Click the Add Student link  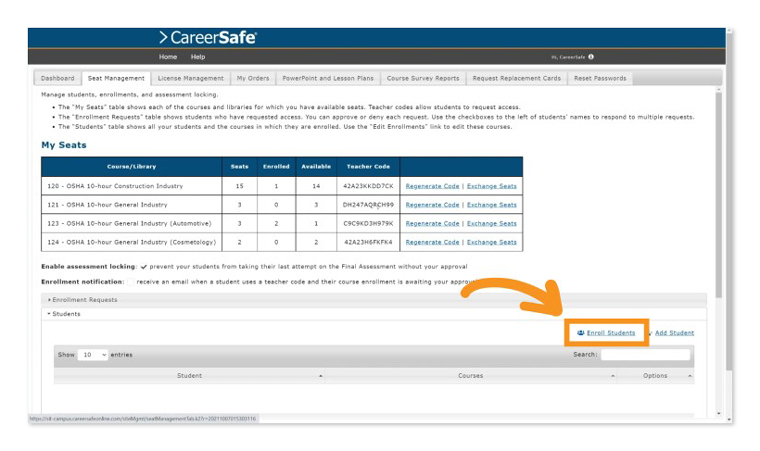pos(674,333)
